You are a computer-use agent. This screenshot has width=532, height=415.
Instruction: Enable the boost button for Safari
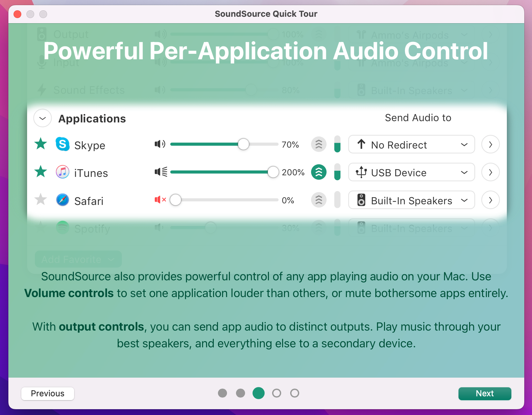(x=319, y=200)
